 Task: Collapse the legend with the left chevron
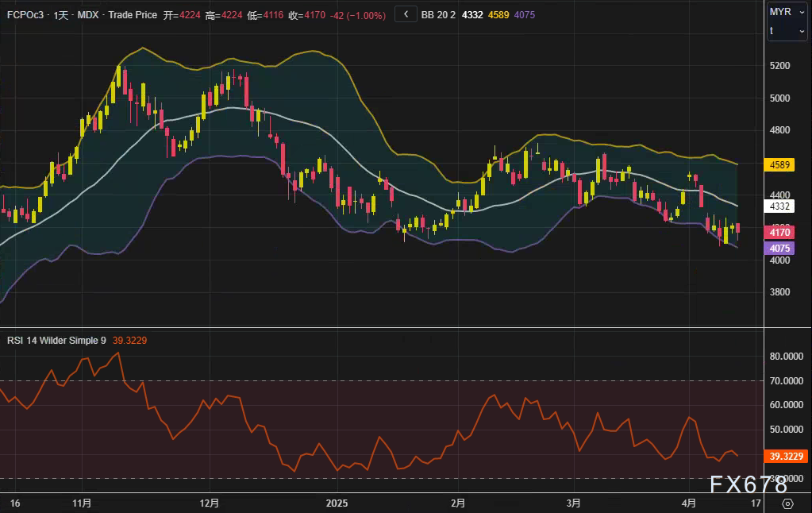(406, 14)
